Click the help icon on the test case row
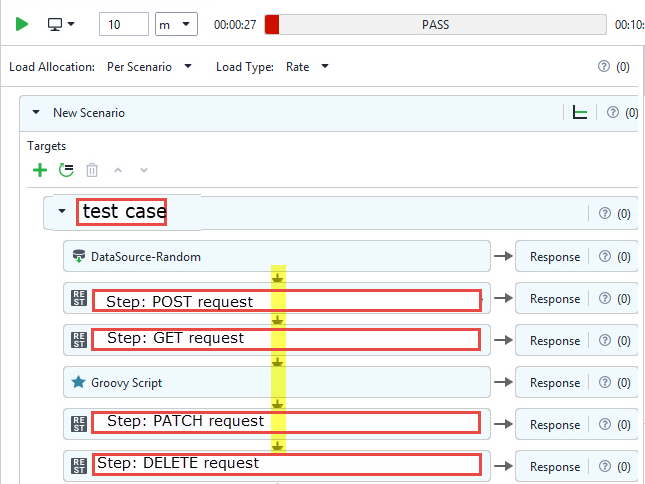The image size is (645, 484). point(604,213)
